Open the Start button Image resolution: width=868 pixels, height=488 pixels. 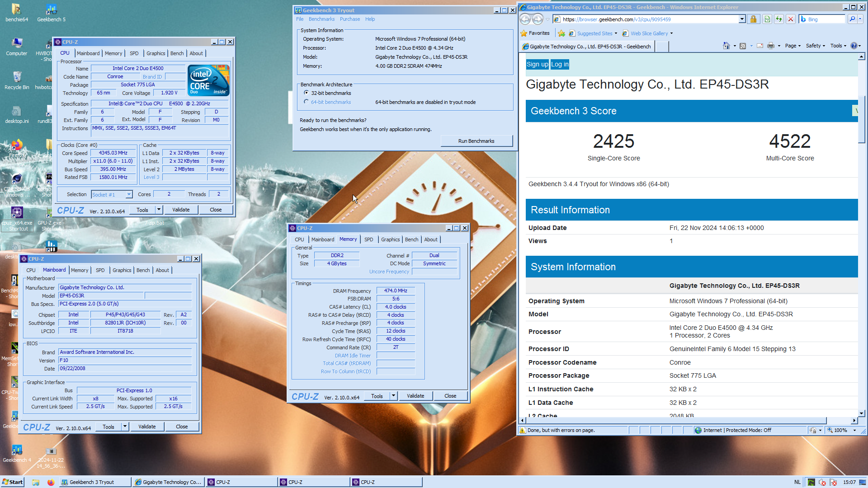click(x=12, y=482)
